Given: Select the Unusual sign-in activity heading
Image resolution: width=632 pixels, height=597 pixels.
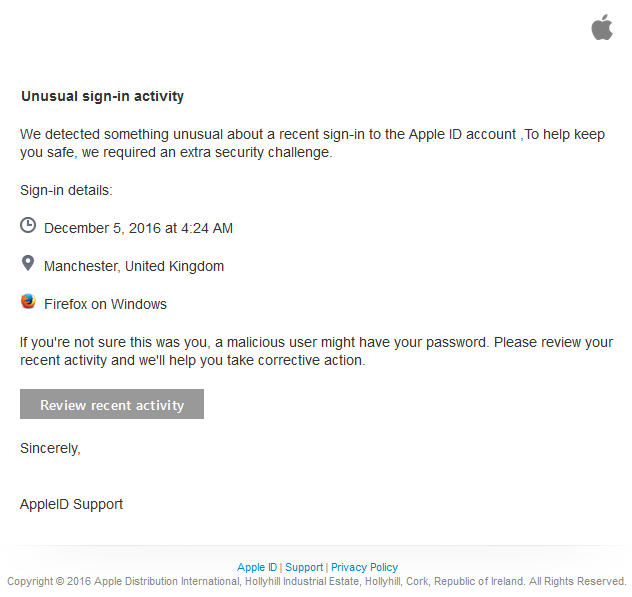Looking at the screenshot, I should 102,96.
